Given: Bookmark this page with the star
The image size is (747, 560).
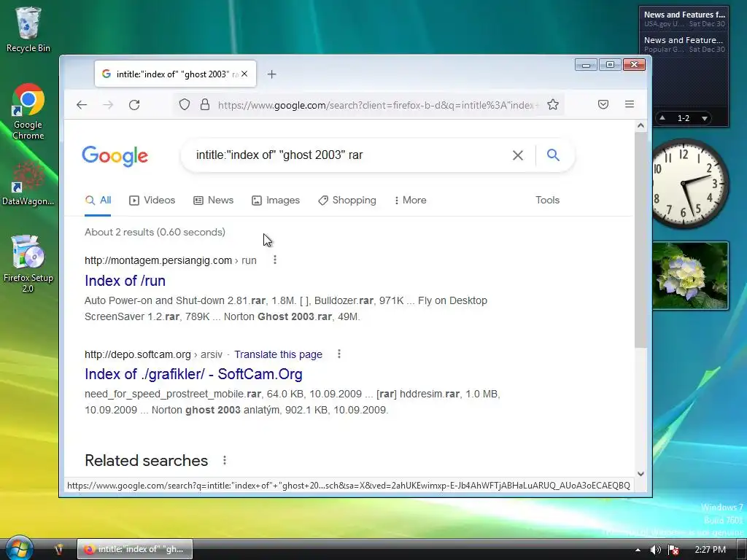Looking at the screenshot, I should click(x=553, y=104).
